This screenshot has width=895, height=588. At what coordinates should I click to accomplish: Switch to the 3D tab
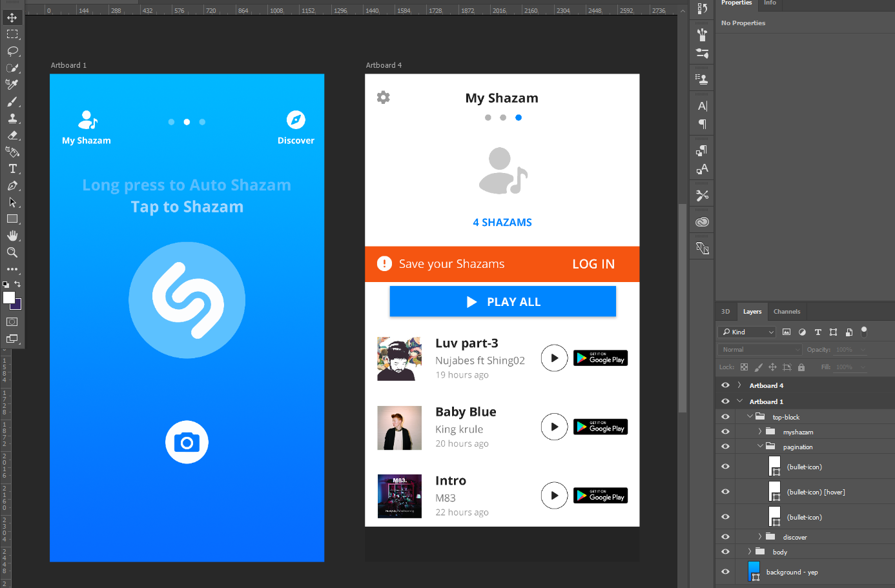pyautogui.click(x=725, y=312)
